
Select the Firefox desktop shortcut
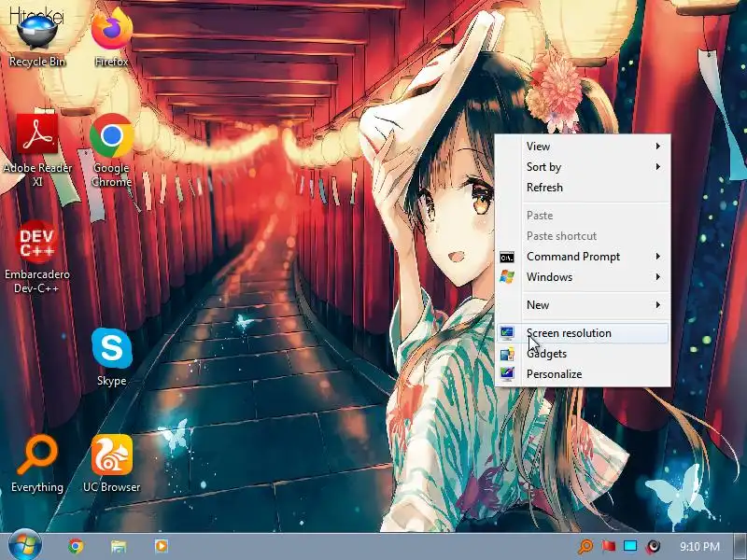pos(111,38)
